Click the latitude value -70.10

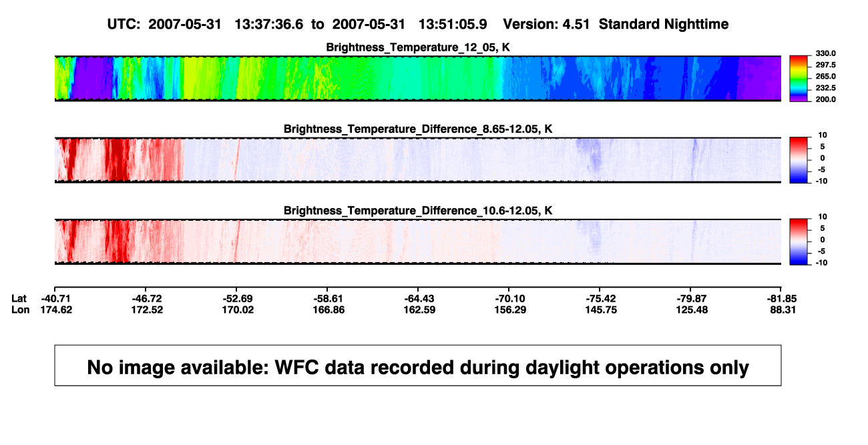[x=509, y=298]
